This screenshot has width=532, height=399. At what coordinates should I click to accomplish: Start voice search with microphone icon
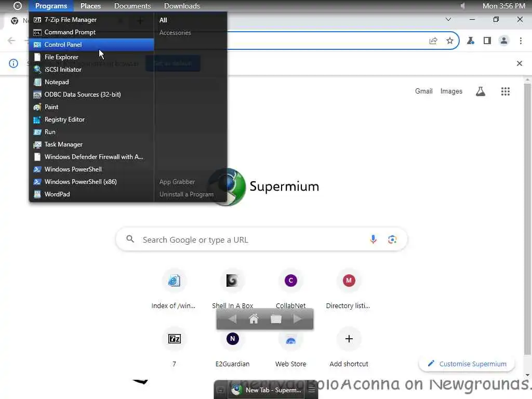pyautogui.click(x=373, y=240)
